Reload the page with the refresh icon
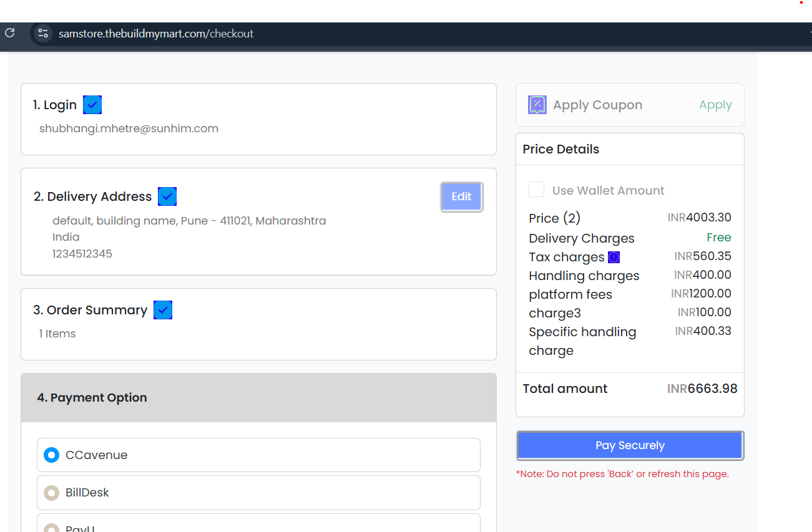The image size is (812, 532). click(9, 33)
